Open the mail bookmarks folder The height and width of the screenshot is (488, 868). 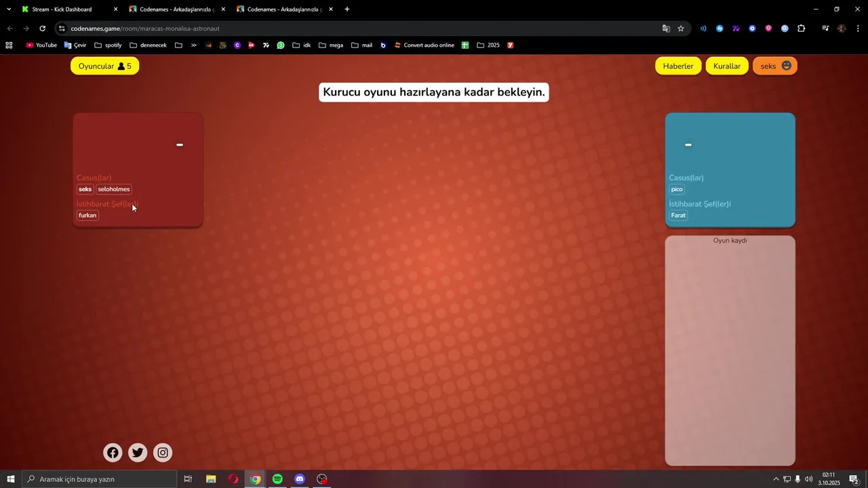point(362,45)
